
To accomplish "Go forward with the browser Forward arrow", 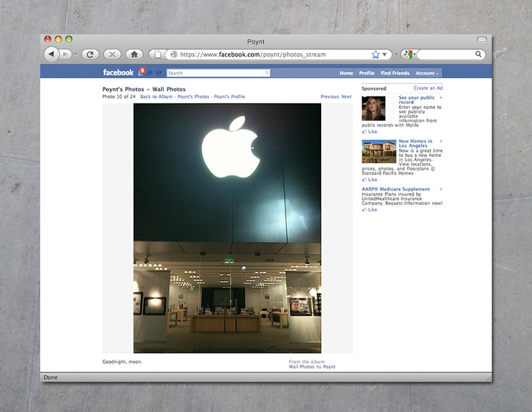I will (66, 54).
